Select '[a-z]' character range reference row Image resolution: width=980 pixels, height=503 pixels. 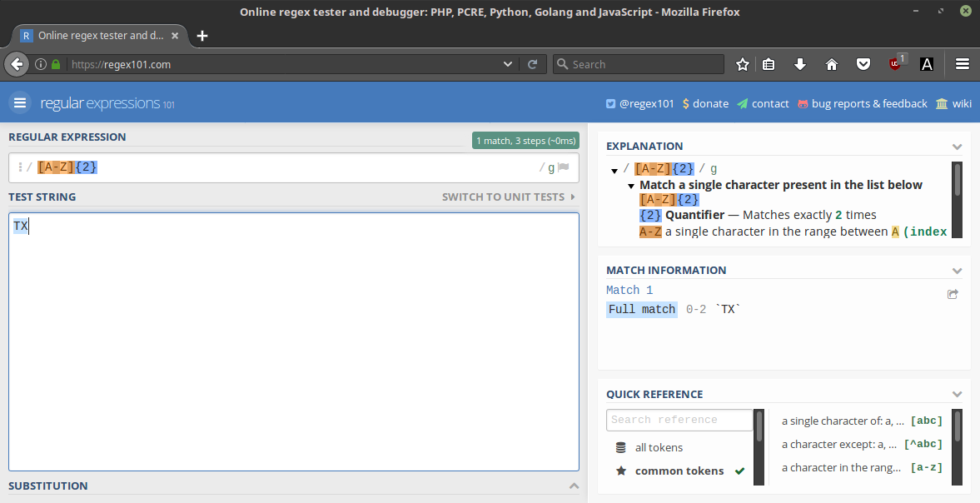(862, 467)
